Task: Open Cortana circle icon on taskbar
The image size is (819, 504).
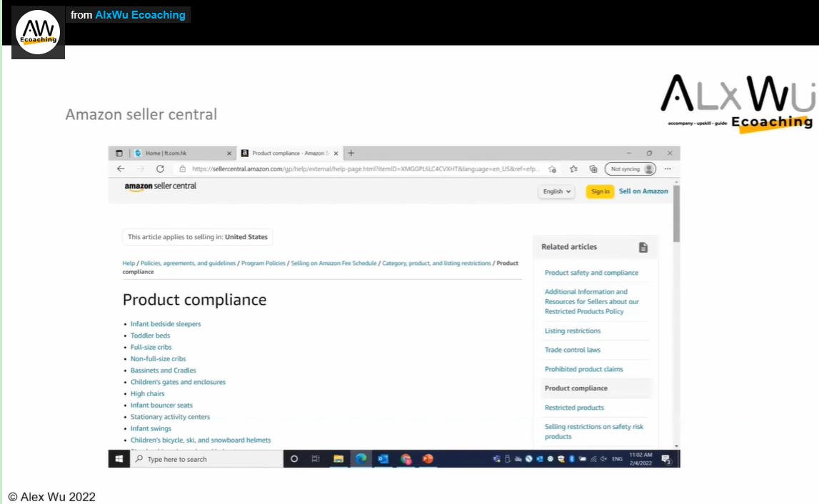Action: tap(294, 458)
